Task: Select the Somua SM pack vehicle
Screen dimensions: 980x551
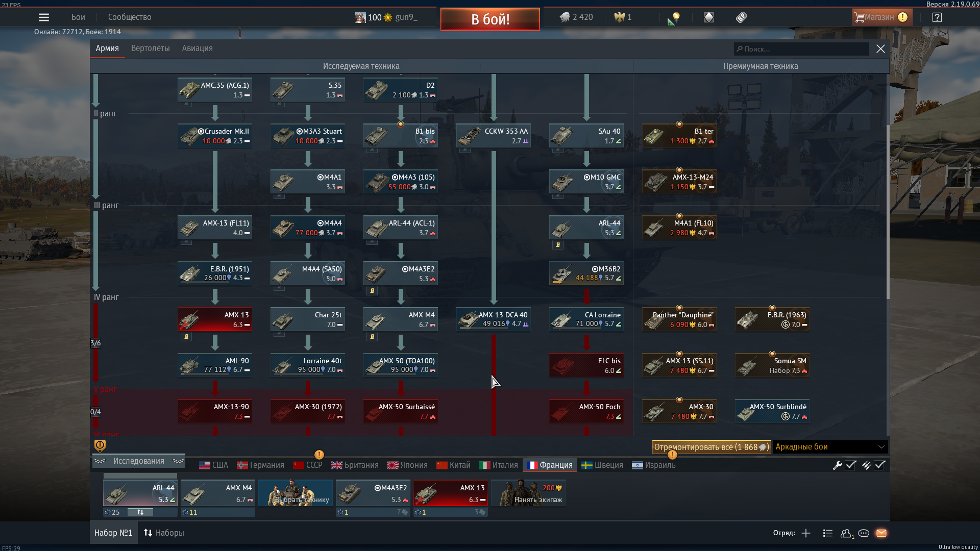Action: (x=772, y=365)
